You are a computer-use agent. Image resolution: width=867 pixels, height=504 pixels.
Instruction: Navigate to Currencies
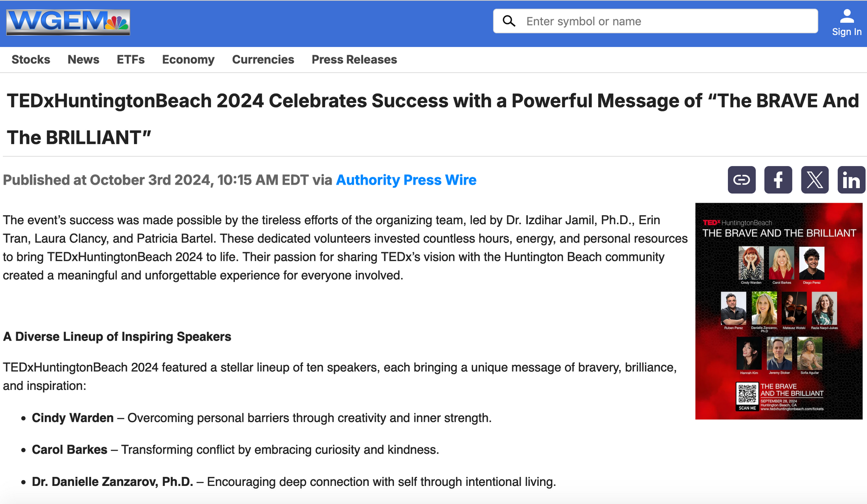pos(263,60)
